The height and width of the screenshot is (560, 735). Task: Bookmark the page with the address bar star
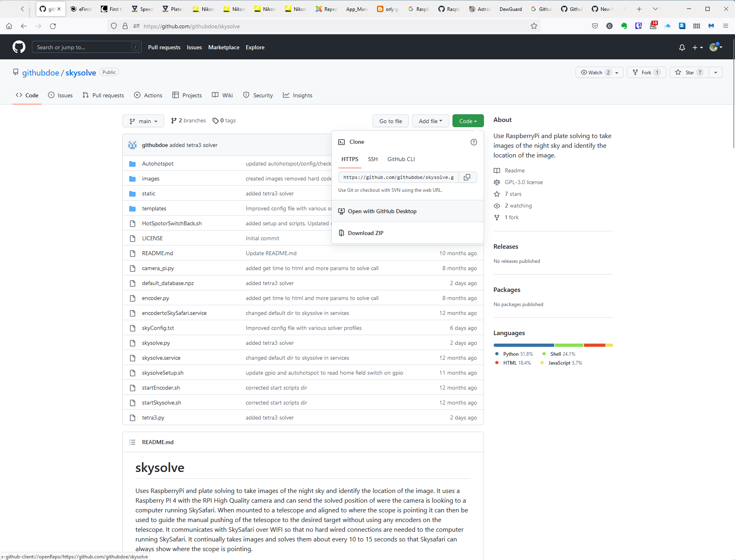[534, 25]
